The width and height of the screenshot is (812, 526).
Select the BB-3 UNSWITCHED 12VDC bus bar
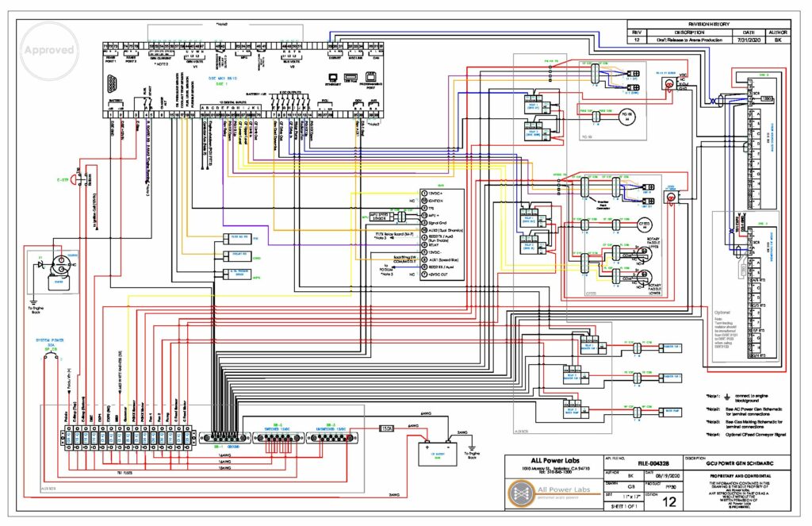(332, 438)
